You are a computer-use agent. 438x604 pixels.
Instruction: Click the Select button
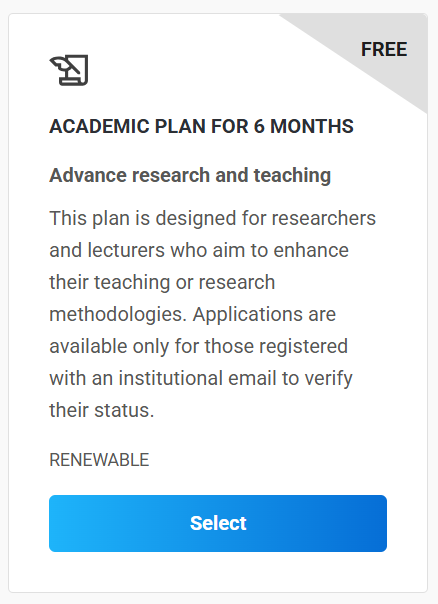218,523
